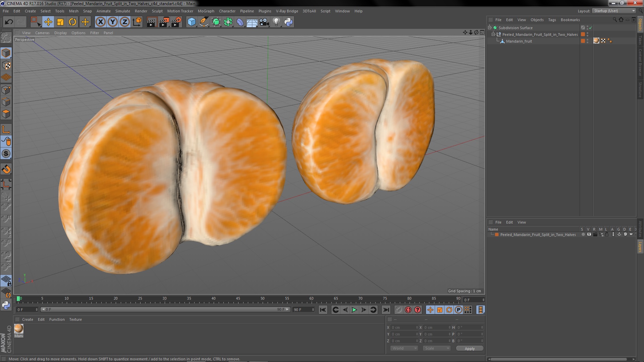Viewport: 644px width, 362px height.
Task: Toggle Z-axis lock
Action: click(125, 22)
